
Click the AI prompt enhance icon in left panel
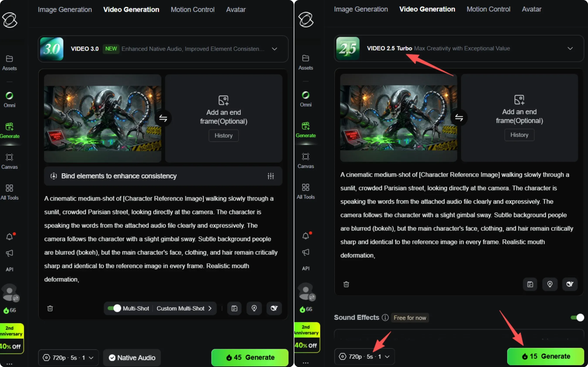coord(274,308)
